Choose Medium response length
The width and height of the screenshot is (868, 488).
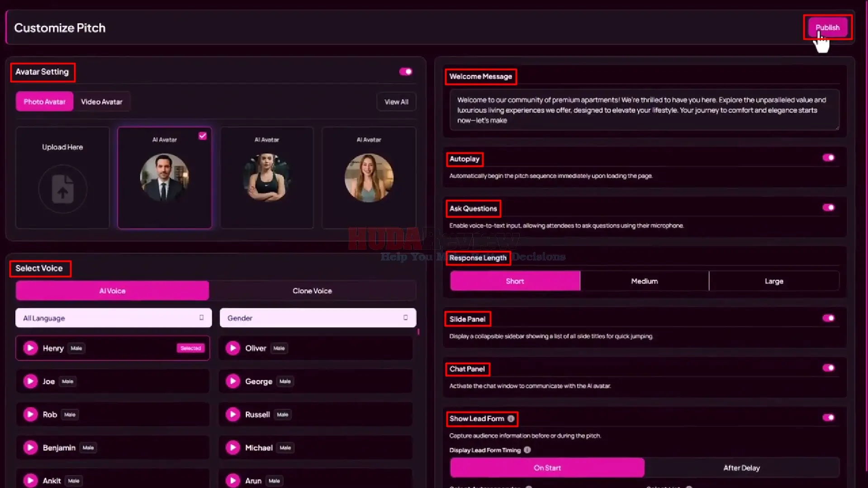(645, 281)
